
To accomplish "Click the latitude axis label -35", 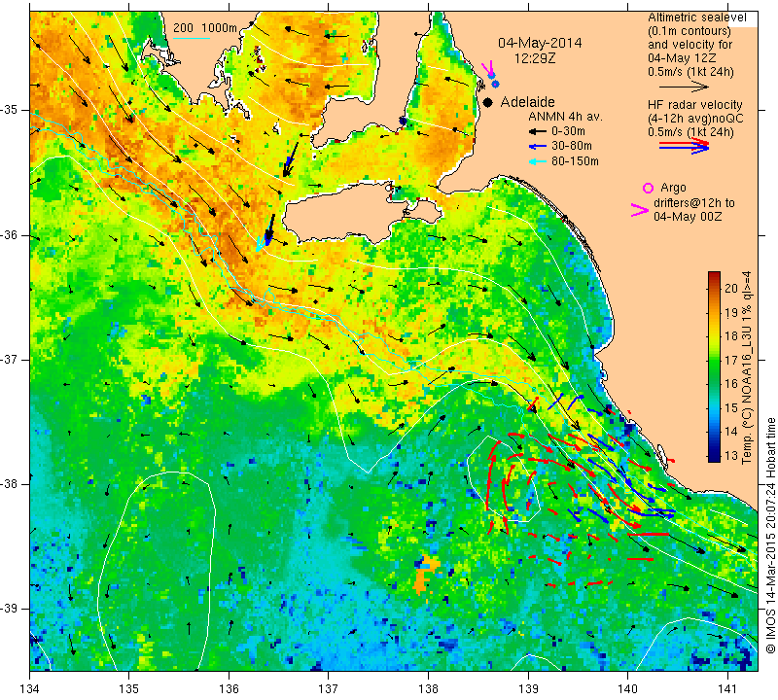I will 9,110.
